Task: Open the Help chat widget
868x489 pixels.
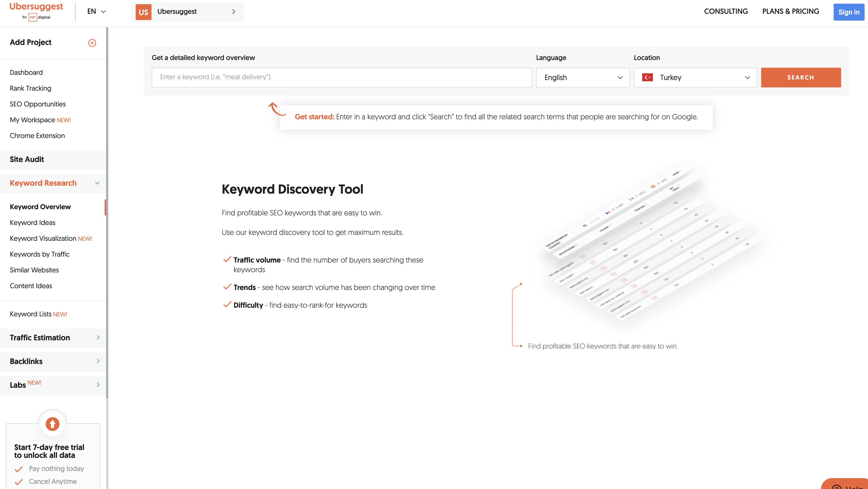Action: point(846,484)
